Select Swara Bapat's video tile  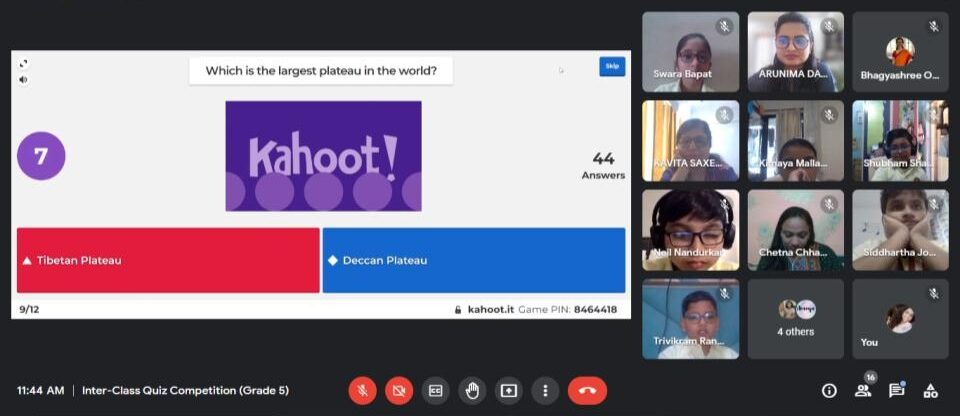[x=690, y=52]
